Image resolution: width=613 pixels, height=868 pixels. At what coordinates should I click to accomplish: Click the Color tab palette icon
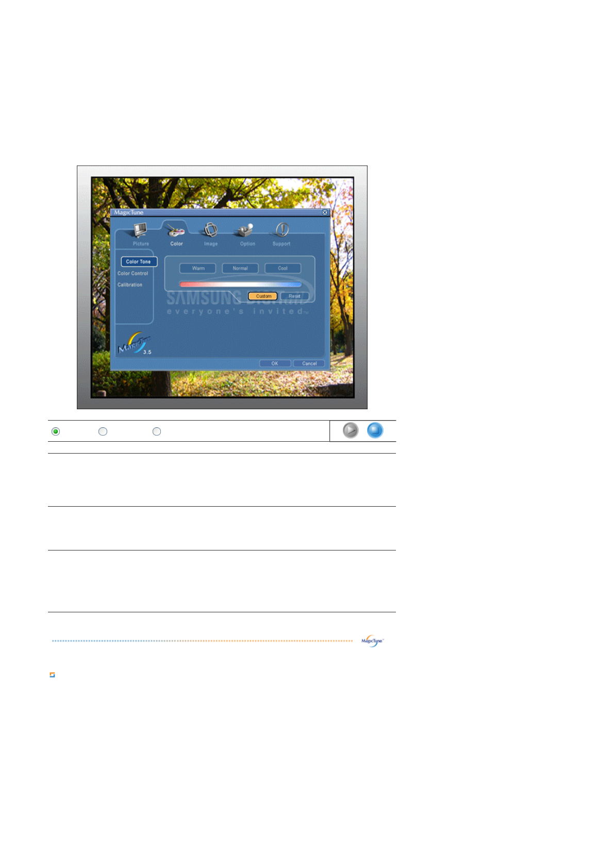pos(176,230)
